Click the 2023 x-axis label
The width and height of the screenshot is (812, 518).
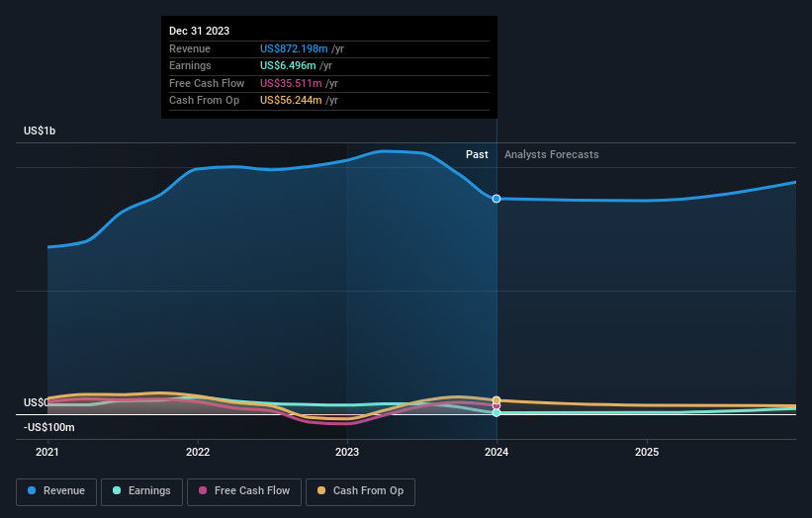tap(347, 453)
